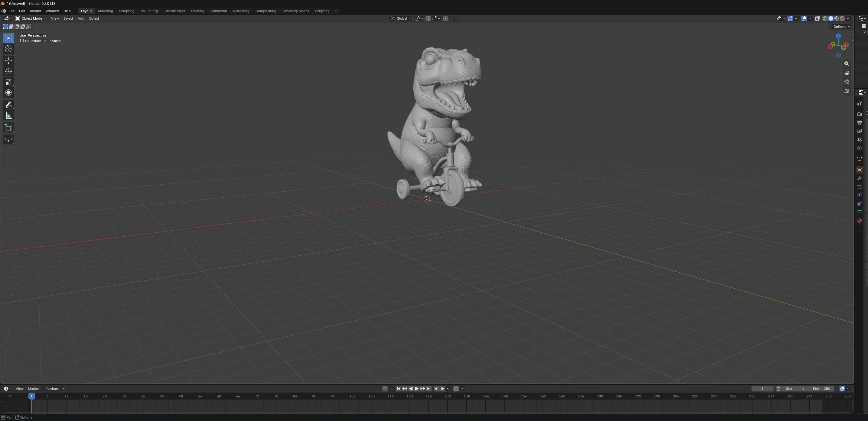This screenshot has height=421, width=868.
Task: Click the pan hand viewport icon
Action: [847, 73]
